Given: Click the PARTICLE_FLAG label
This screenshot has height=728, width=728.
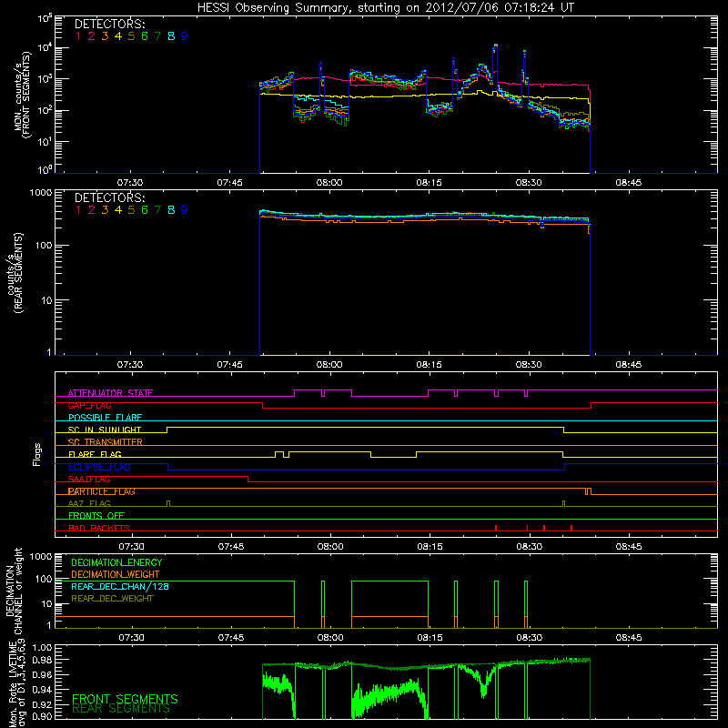Looking at the screenshot, I should [x=102, y=491].
